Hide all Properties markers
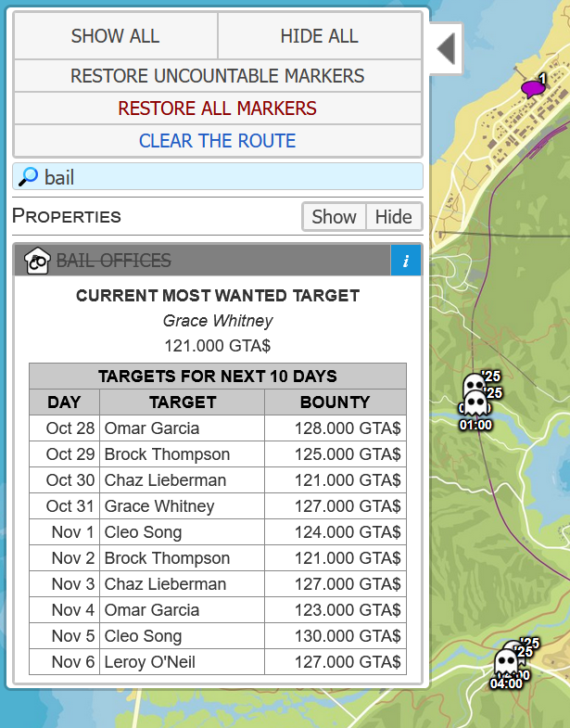Viewport: 570px width, 728px height. 394,217
